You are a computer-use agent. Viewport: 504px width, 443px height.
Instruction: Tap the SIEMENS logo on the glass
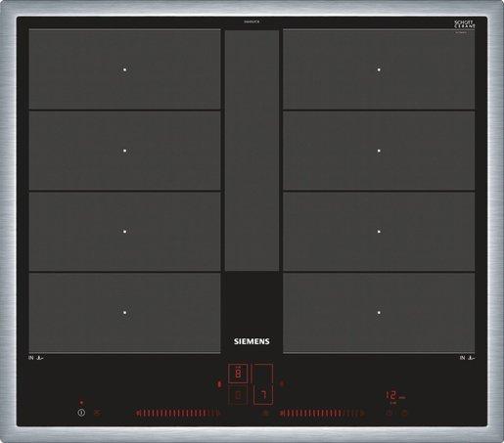click(252, 341)
